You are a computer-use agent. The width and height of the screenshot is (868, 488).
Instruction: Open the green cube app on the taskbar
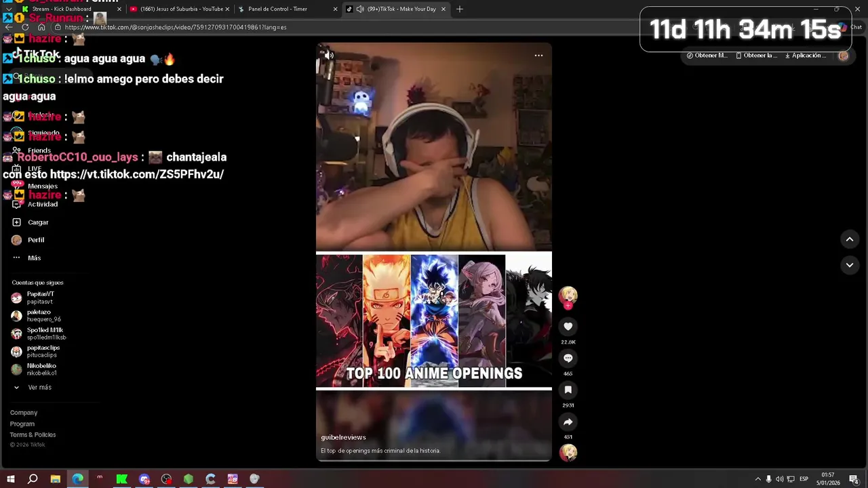click(x=189, y=479)
